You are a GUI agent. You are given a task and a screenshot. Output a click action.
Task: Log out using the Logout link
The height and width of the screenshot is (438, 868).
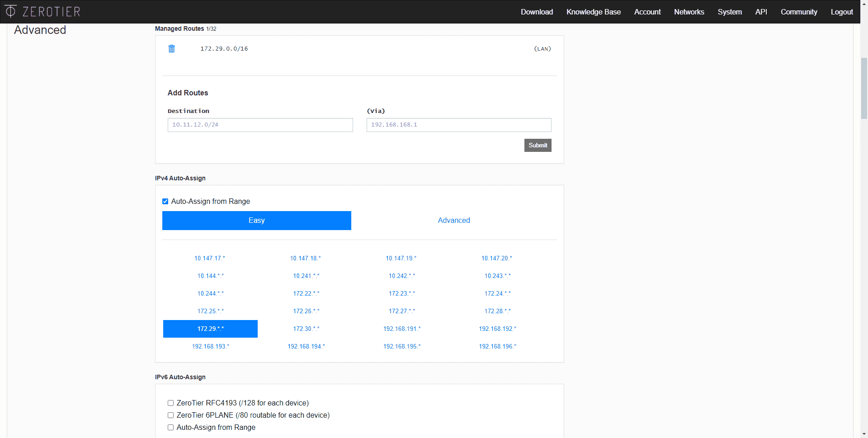(841, 12)
